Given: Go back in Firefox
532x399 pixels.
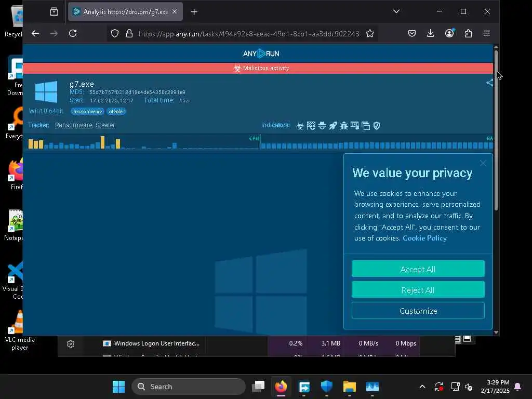Looking at the screenshot, I should click(x=35, y=33).
